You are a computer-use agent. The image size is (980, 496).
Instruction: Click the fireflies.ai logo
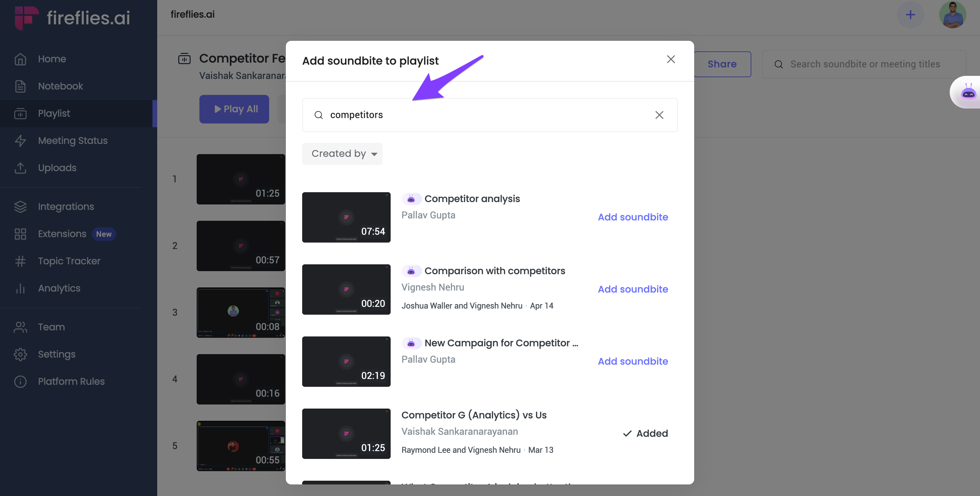(x=72, y=18)
